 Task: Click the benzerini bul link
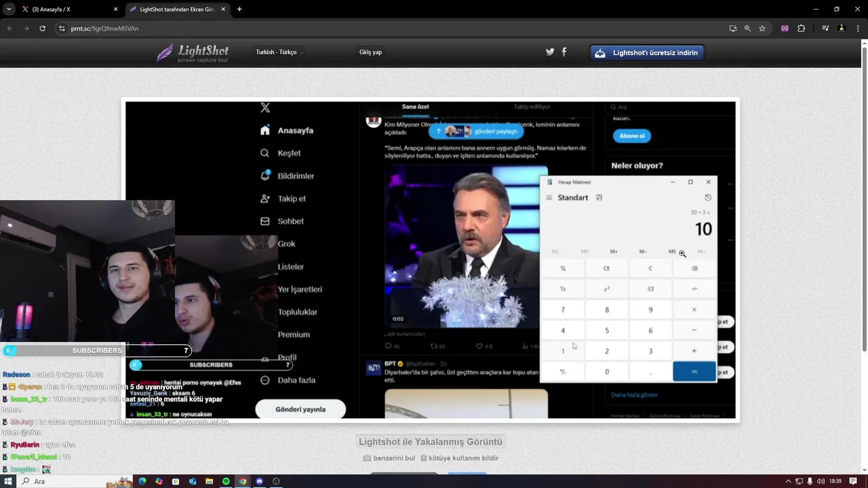point(389,458)
